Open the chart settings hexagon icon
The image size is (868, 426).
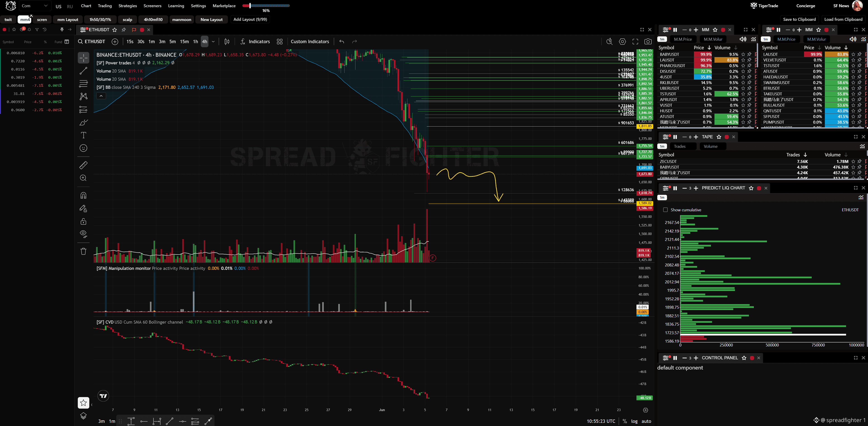coord(622,41)
